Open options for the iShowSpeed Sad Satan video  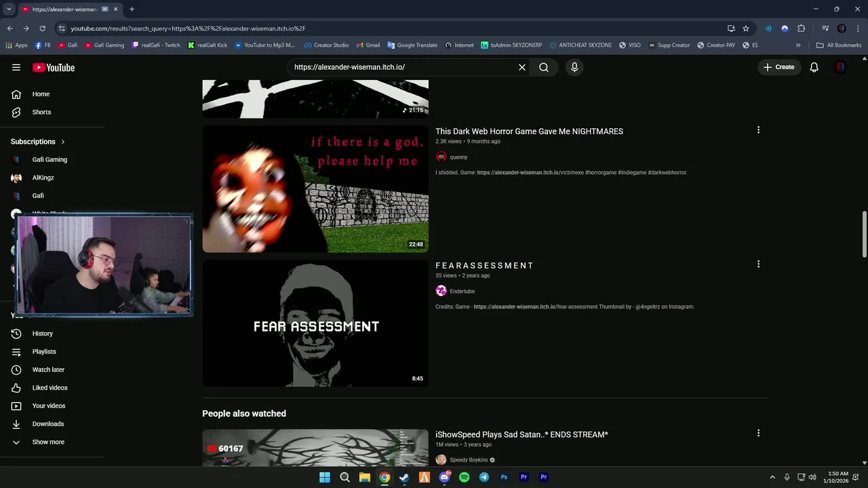point(758,433)
